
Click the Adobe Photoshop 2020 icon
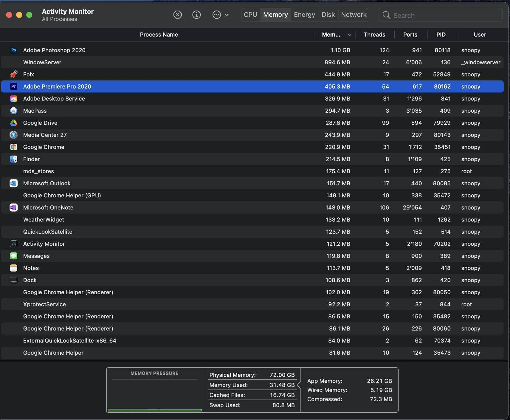click(13, 50)
